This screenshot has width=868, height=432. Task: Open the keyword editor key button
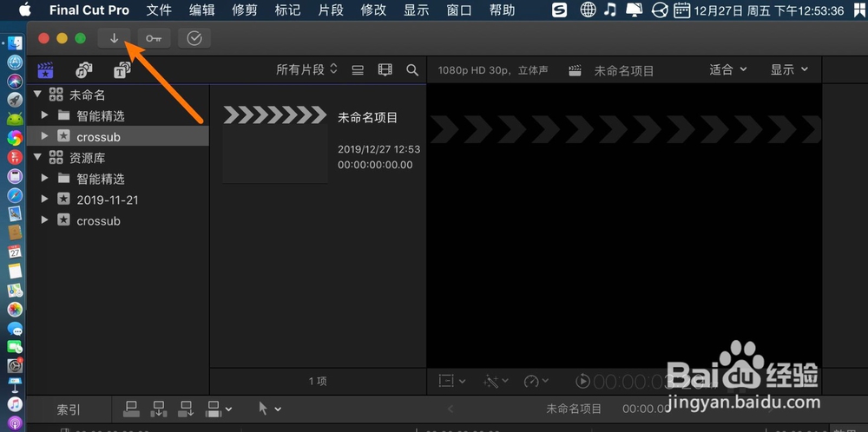click(x=154, y=38)
